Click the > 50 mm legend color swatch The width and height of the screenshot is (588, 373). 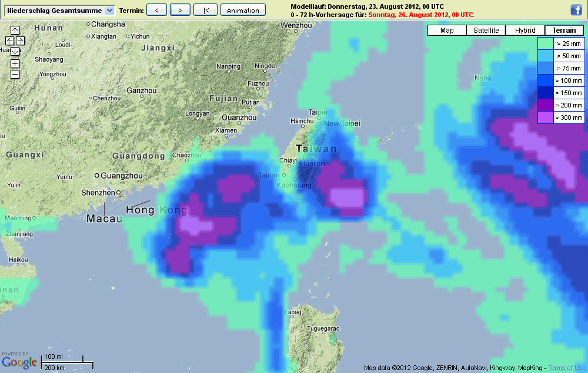546,56
